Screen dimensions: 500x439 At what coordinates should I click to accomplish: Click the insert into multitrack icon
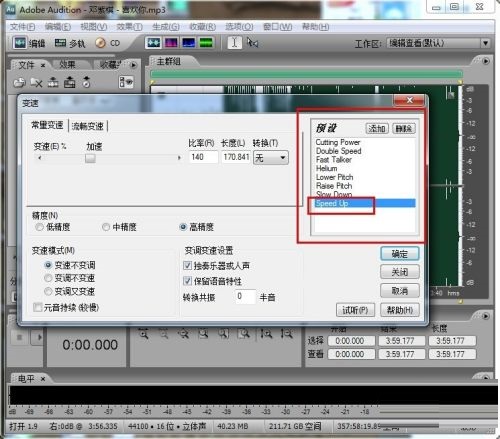pyautogui.click(x=53, y=82)
